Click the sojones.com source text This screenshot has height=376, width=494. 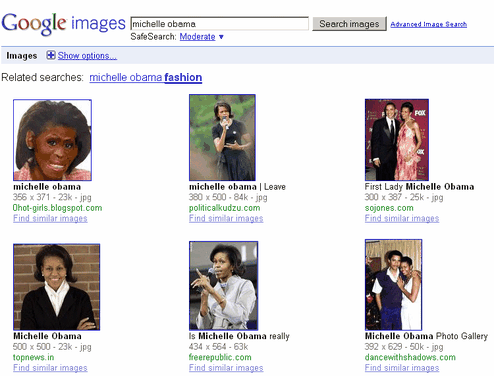coord(389,208)
